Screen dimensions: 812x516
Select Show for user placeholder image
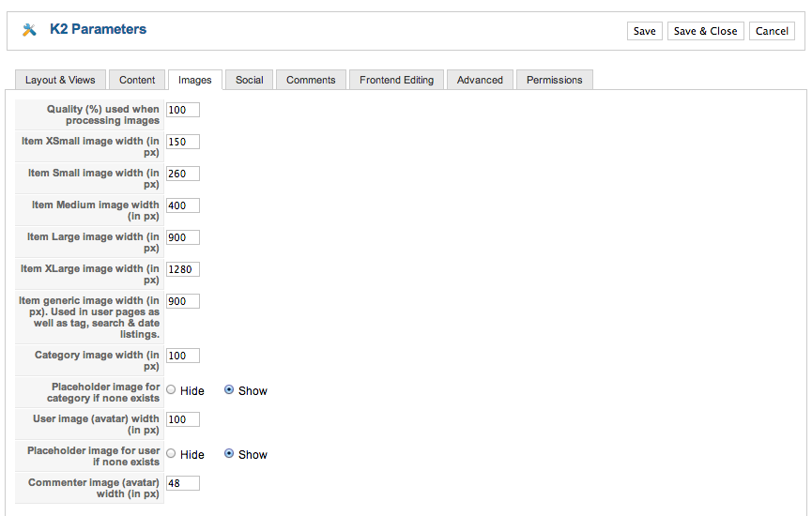229,453
